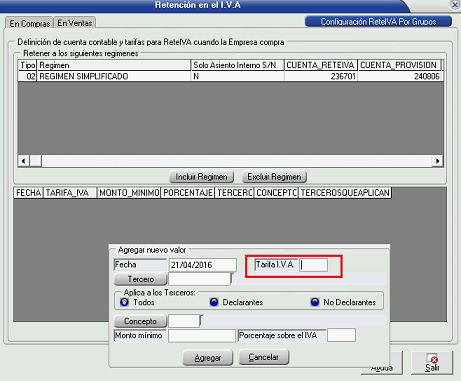
Task: Click the Concepto lookup button
Action: [140, 321]
